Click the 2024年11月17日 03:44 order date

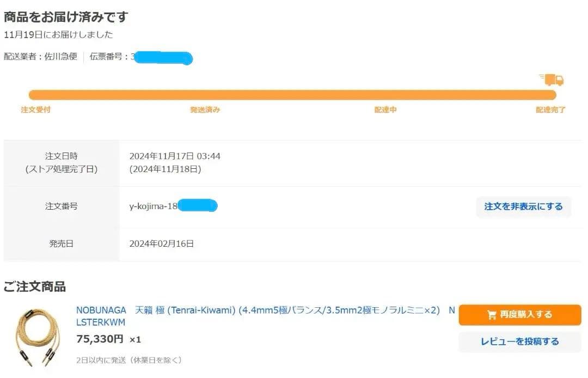pos(175,156)
